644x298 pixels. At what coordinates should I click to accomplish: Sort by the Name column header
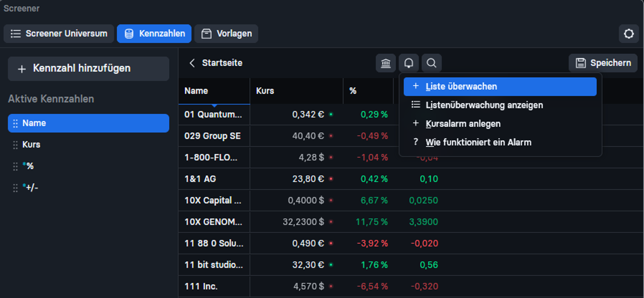[x=214, y=91]
